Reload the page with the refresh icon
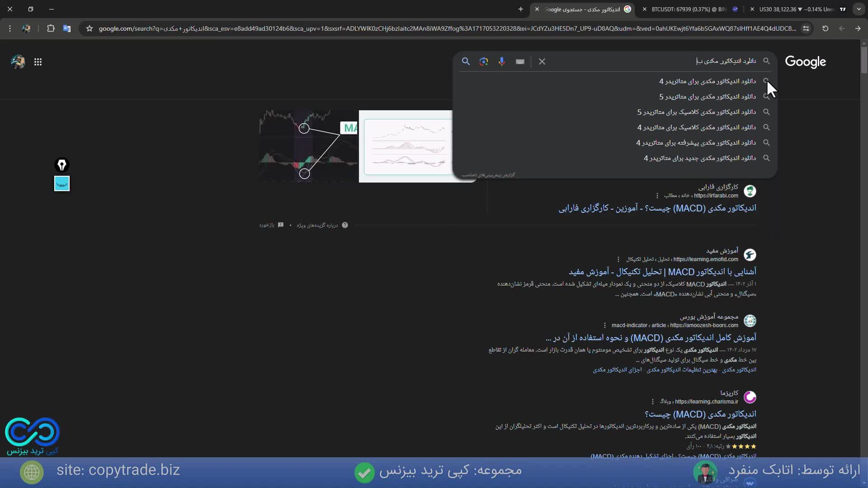Image resolution: width=868 pixels, height=488 pixels. [825, 28]
